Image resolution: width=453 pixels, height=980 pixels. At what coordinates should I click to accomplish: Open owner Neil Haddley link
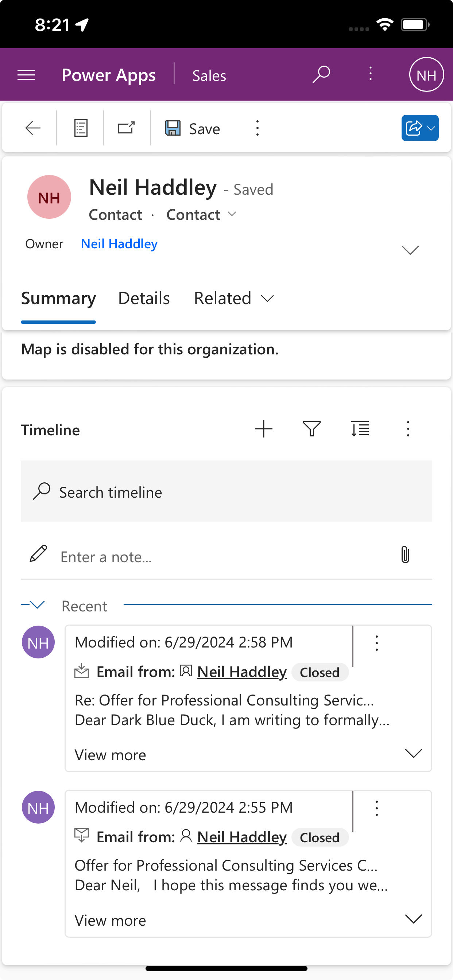pyautogui.click(x=119, y=244)
